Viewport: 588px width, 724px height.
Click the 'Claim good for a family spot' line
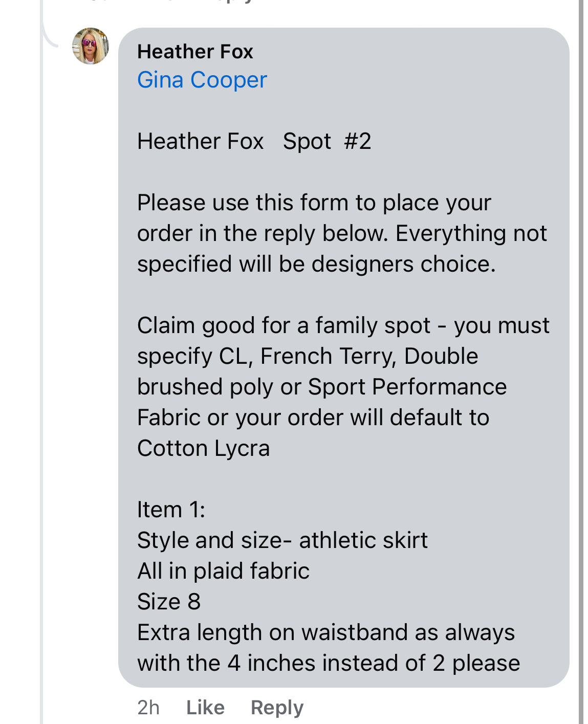343,325
